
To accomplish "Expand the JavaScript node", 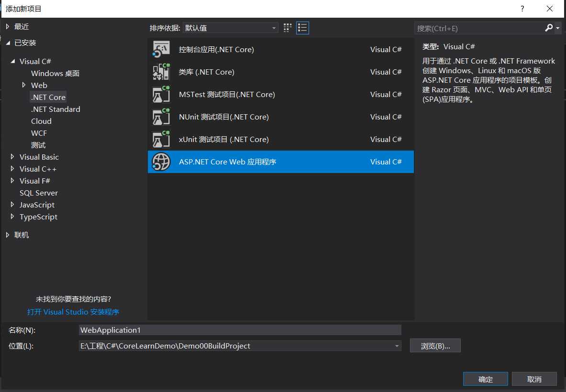I will coord(12,205).
